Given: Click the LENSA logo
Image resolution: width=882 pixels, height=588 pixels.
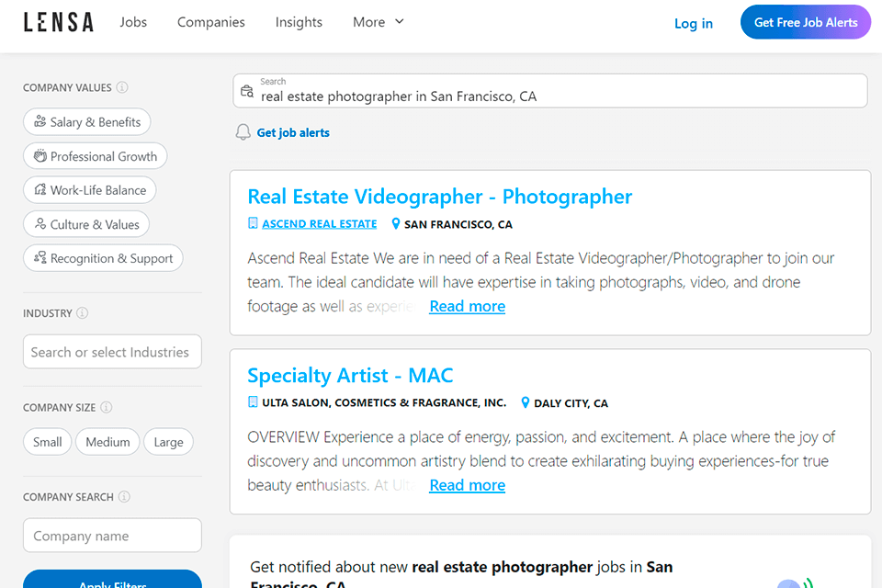Looking at the screenshot, I should point(59,22).
